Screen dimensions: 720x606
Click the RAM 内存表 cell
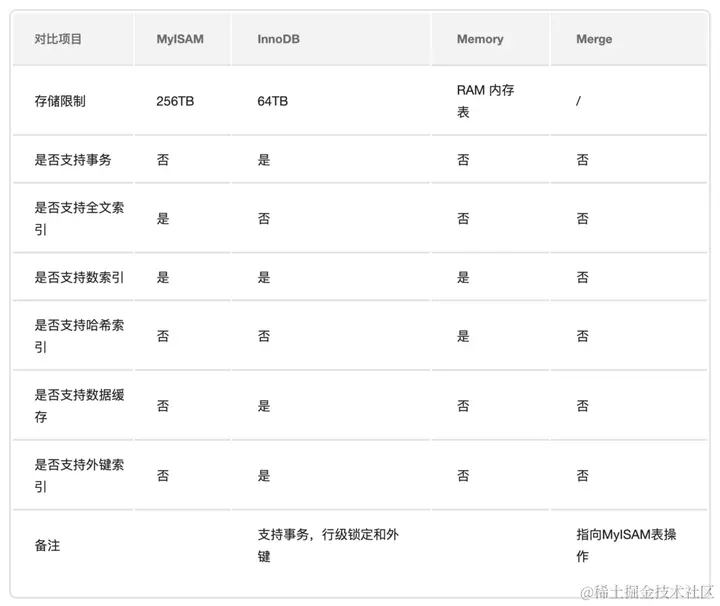485,101
